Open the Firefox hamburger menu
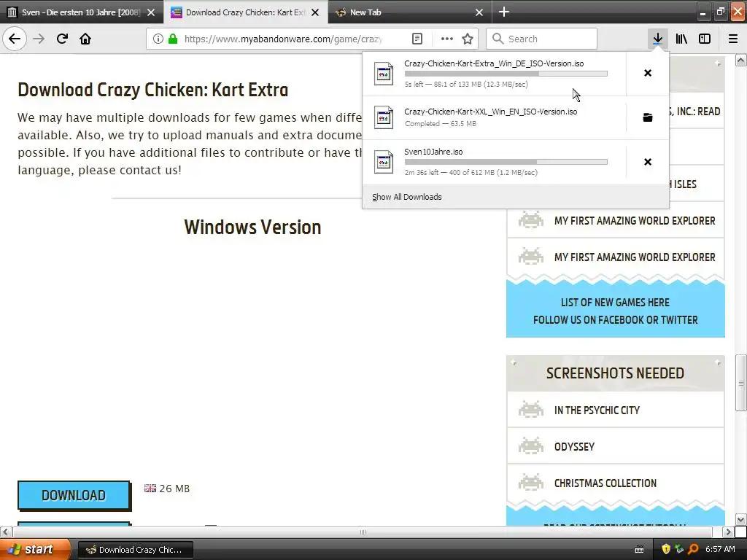 tap(733, 39)
